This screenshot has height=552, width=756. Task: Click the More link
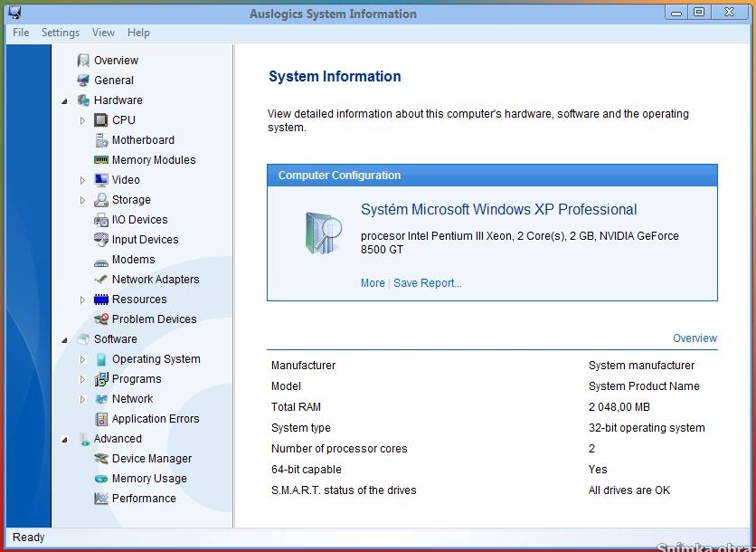point(373,283)
